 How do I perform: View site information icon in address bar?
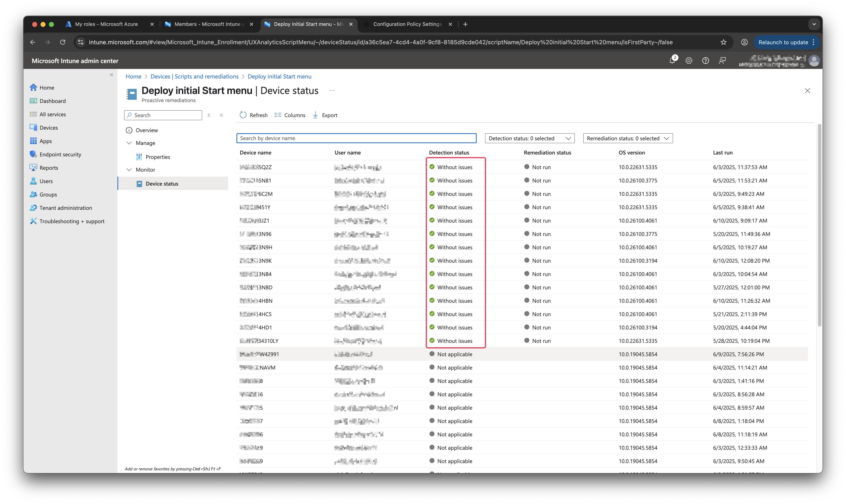(80, 42)
